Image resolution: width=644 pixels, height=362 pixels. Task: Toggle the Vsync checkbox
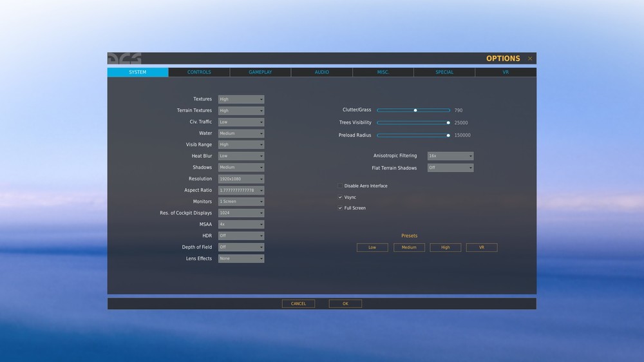coord(340,197)
